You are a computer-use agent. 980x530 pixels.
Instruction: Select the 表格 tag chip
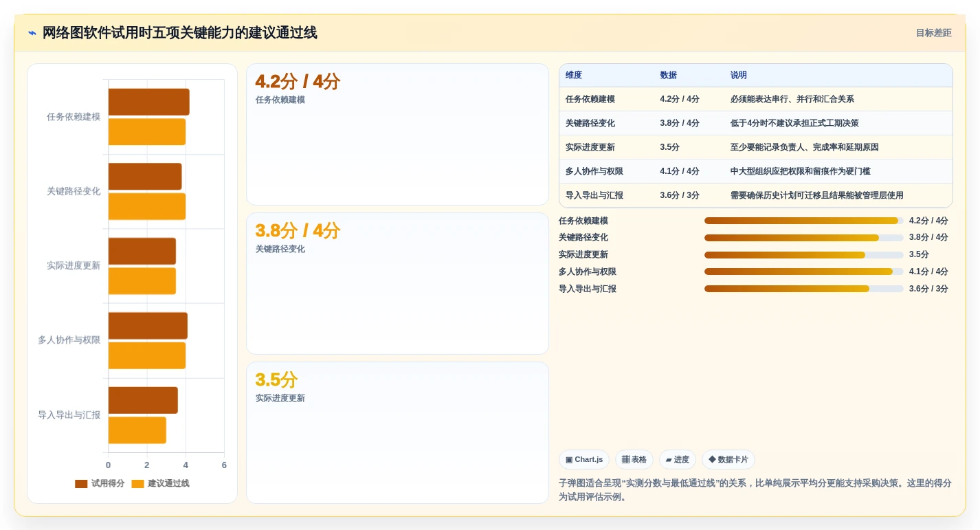[x=634, y=459]
